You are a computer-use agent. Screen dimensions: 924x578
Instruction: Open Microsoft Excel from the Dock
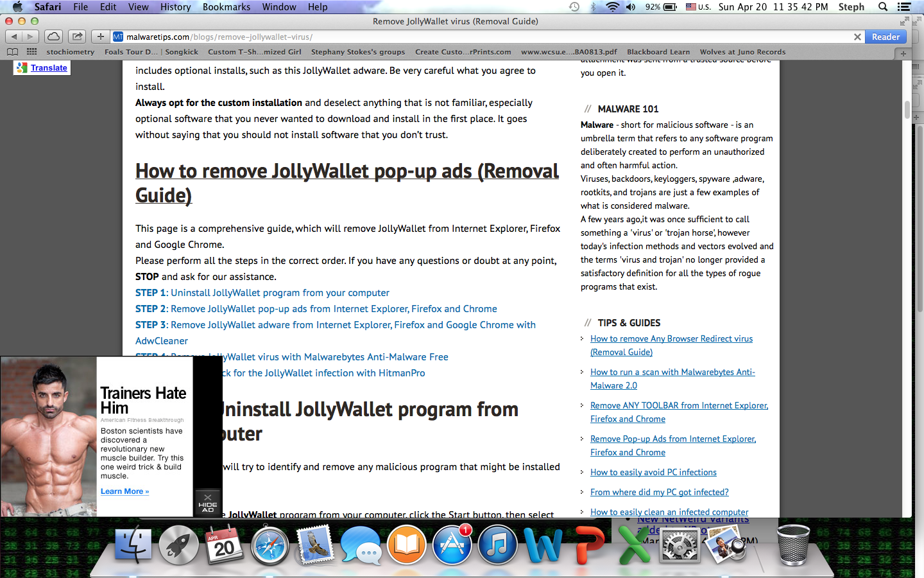pos(634,545)
